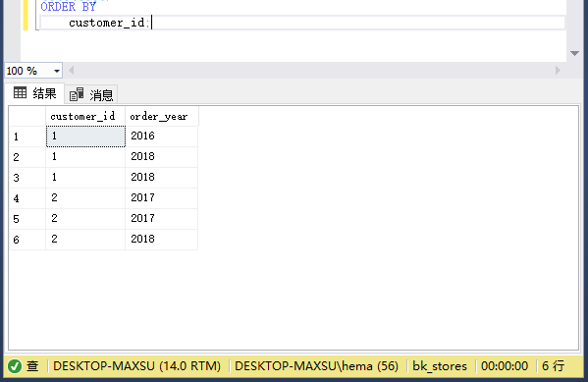Click the editor vertical scrollbar down arrow
588x382 pixels.
coord(574,53)
